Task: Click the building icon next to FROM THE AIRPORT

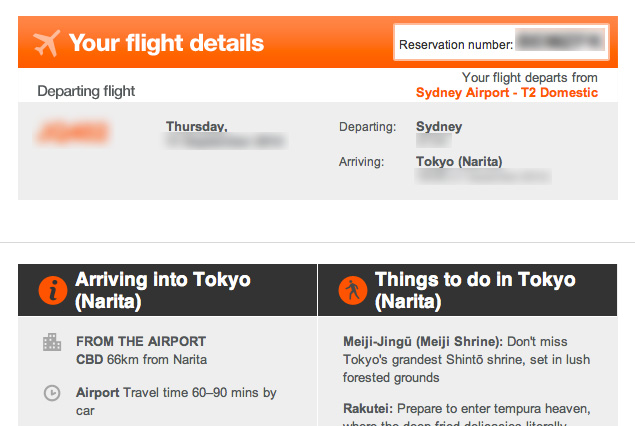Action: [52, 343]
